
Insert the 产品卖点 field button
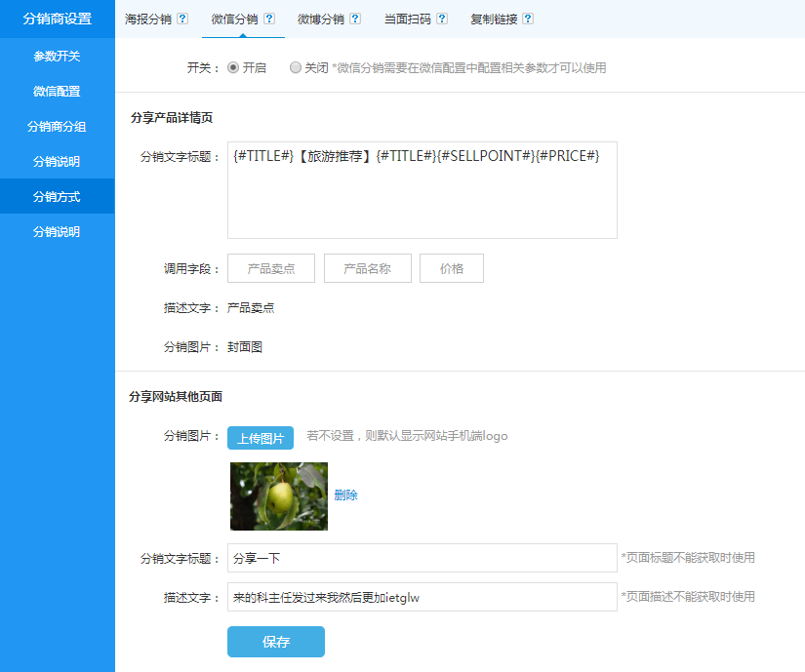[271, 268]
